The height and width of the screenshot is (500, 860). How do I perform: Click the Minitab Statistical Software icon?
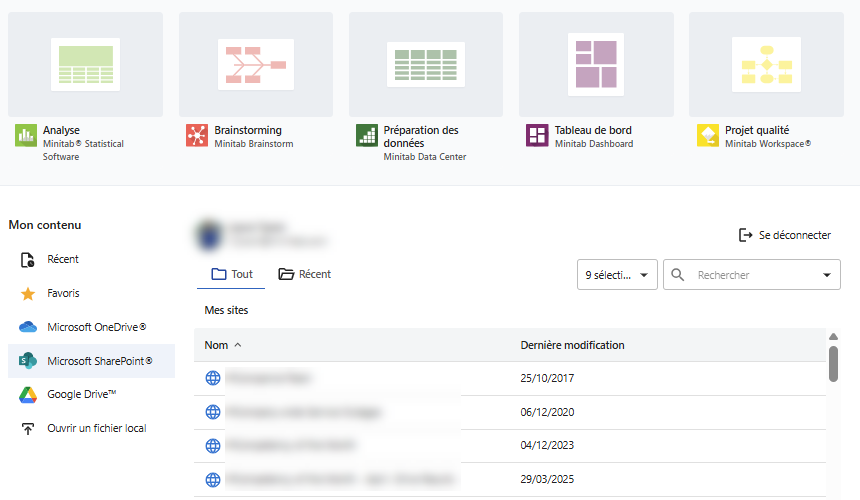coord(26,136)
